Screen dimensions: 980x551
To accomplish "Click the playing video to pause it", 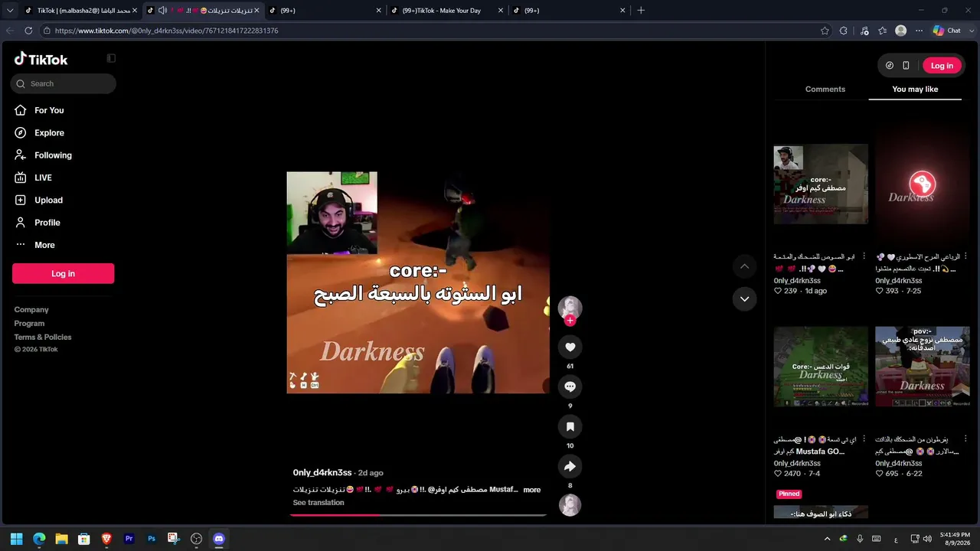I will [418, 282].
